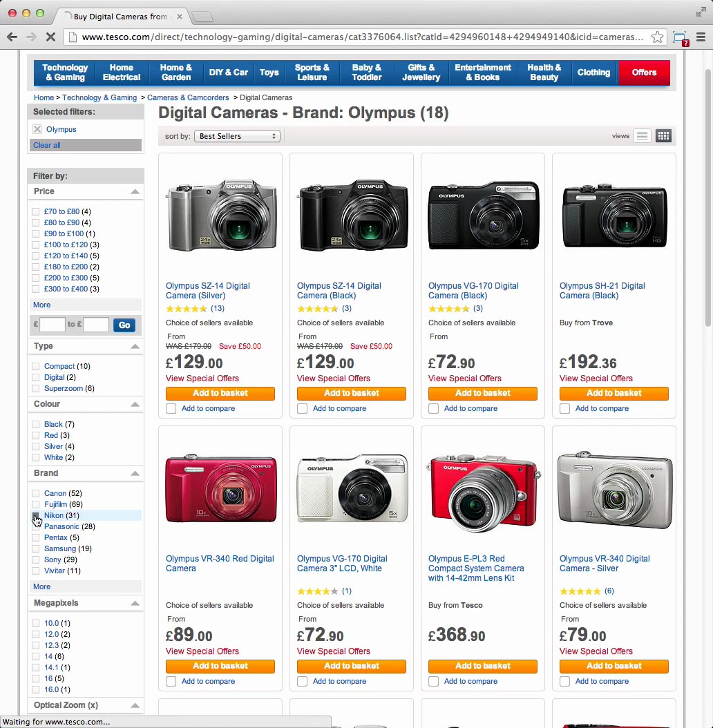713x728 pixels.
Task: Click the screen share extension icon
Action: 681,38
